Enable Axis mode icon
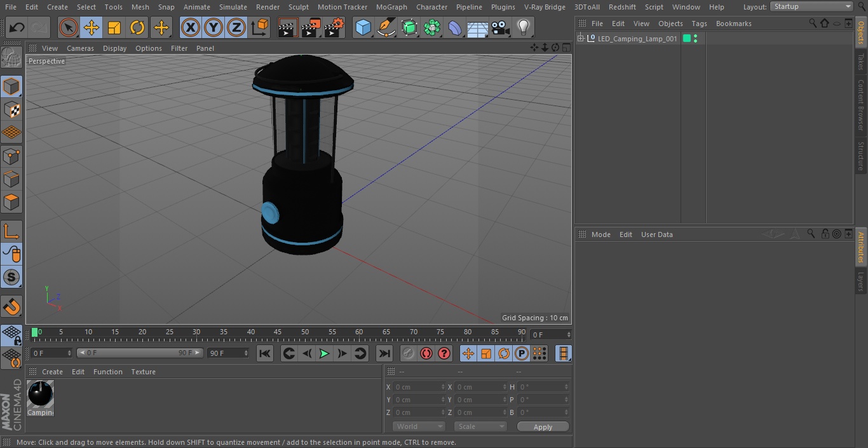Viewport: 868px width, 448px height. point(11,231)
